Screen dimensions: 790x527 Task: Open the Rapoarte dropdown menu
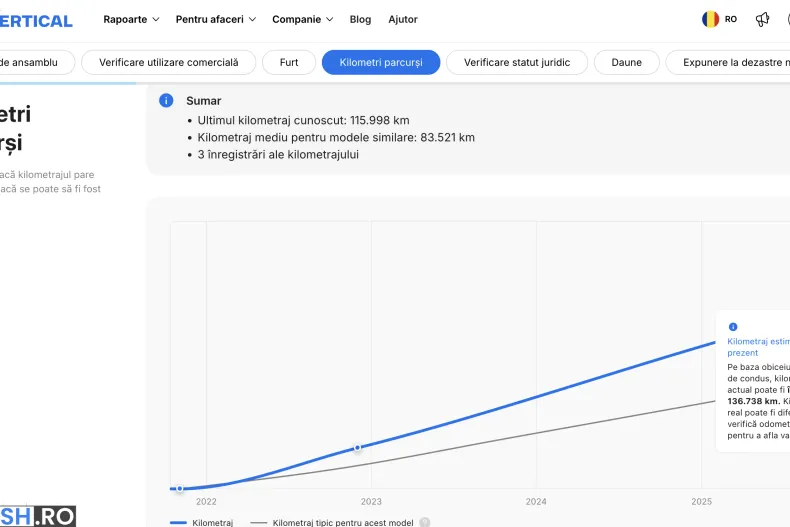(x=131, y=19)
